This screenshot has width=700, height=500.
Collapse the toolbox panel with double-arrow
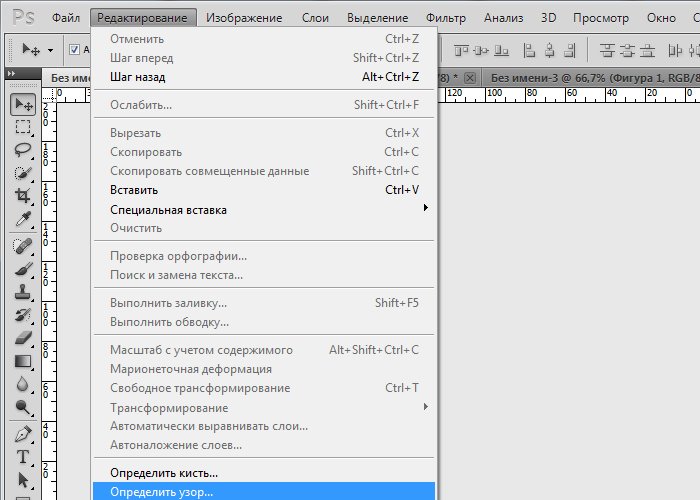click(11, 74)
